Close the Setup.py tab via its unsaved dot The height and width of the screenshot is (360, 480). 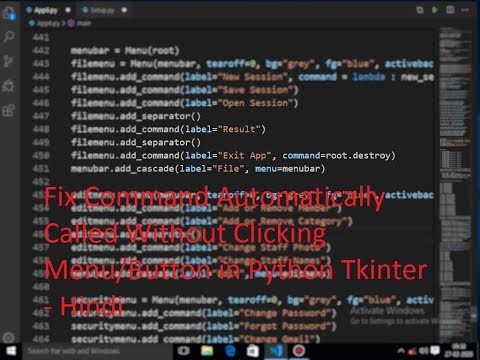click(124, 10)
